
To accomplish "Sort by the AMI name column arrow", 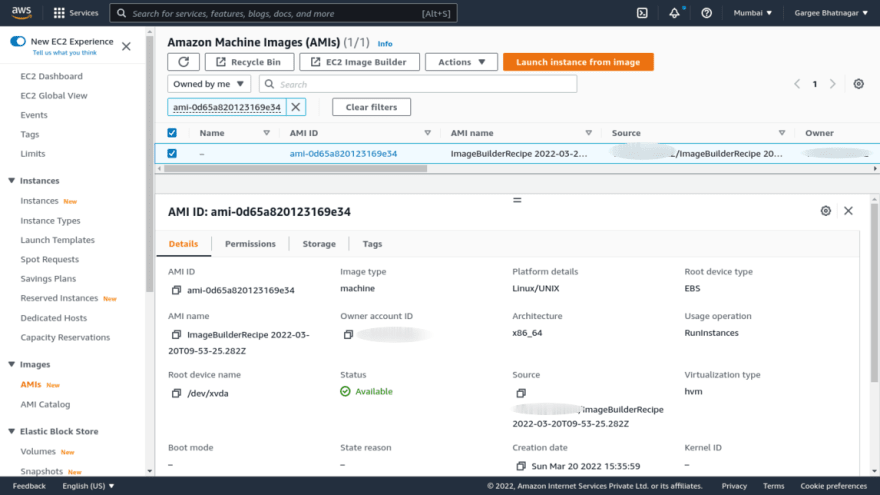I will (589, 133).
